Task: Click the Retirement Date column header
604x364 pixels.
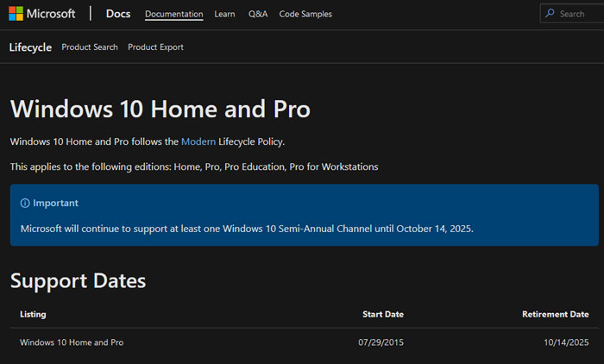Action: [x=556, y=314]
